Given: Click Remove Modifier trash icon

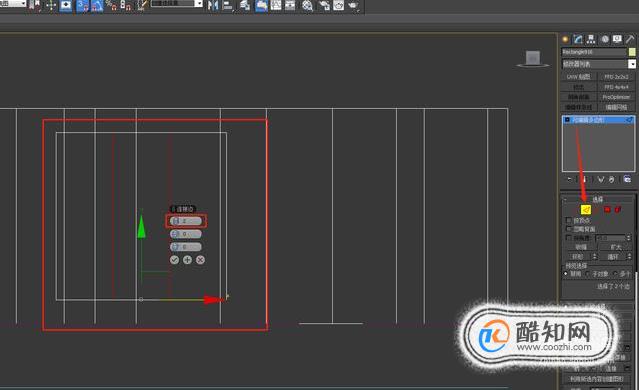Looking at the screenshot, I should (612, 179).
